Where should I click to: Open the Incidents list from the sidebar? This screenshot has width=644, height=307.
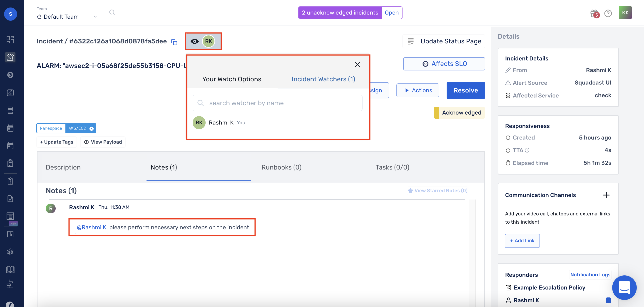point(10,57)
